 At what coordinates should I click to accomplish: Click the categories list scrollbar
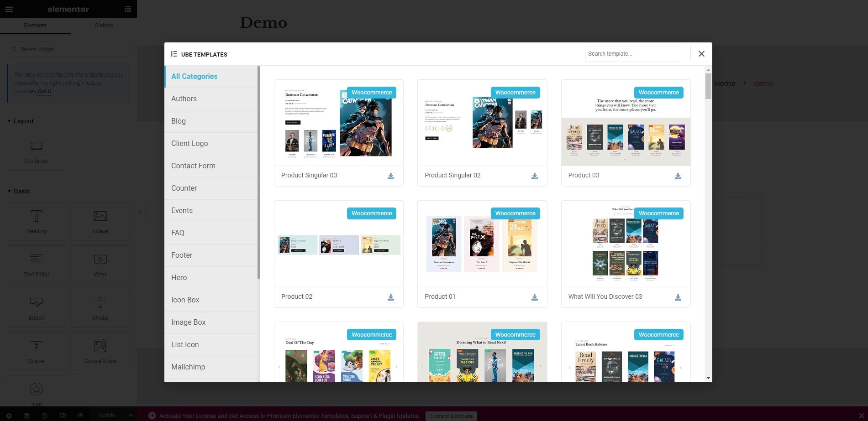click(x=258, y=172)
